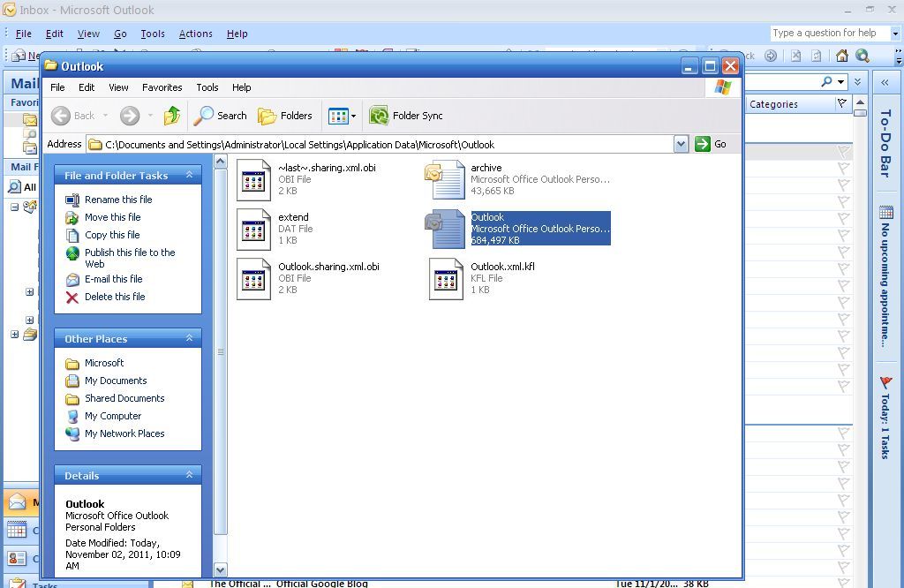Image resolution: width=904 pixels, height=588 pixels.
Task: Collapse the File and Folder Tasks panel
Action: click(x=189, y=175)
